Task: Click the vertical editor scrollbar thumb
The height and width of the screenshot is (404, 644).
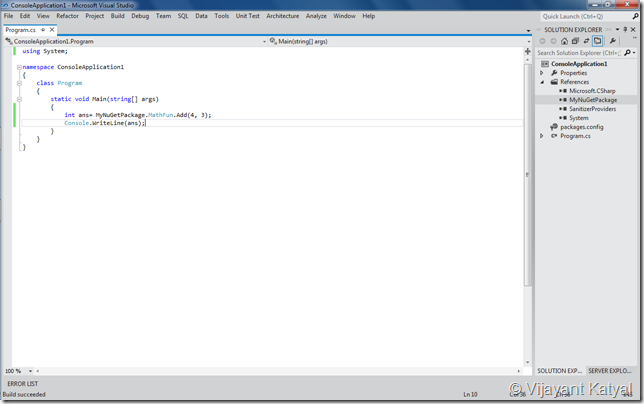Action: point(528,174)
